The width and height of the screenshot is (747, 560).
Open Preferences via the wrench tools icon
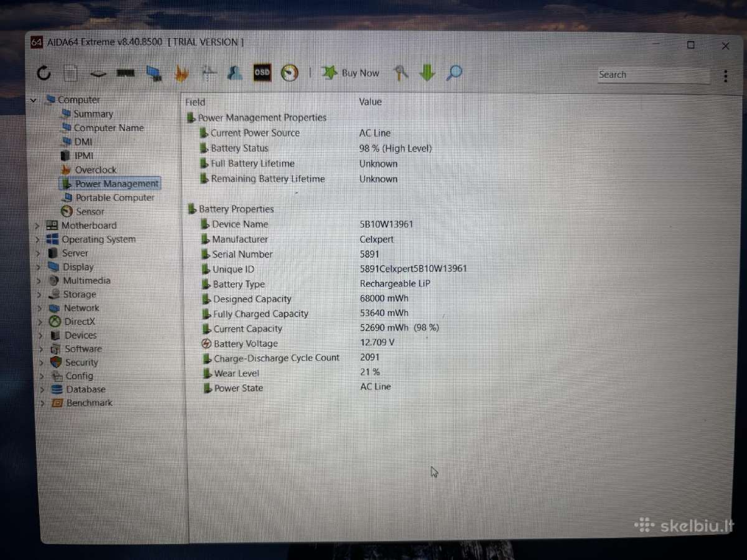tap(402, 73)
